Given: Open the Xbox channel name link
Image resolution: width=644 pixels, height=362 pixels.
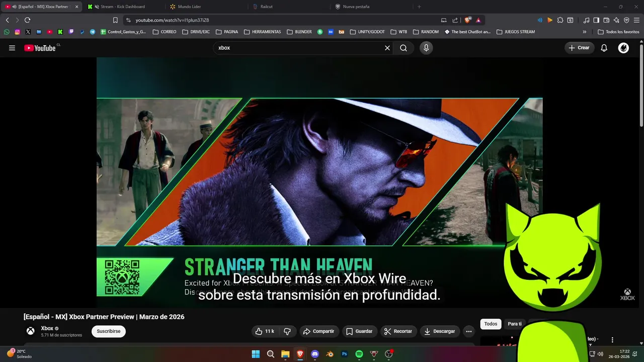Looking at the screenshot, I should tap(47, 328).
